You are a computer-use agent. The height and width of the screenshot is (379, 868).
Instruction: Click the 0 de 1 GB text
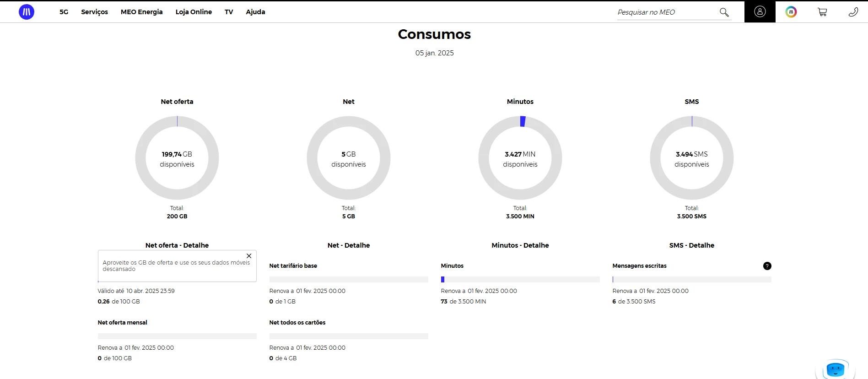coord(282,302)
